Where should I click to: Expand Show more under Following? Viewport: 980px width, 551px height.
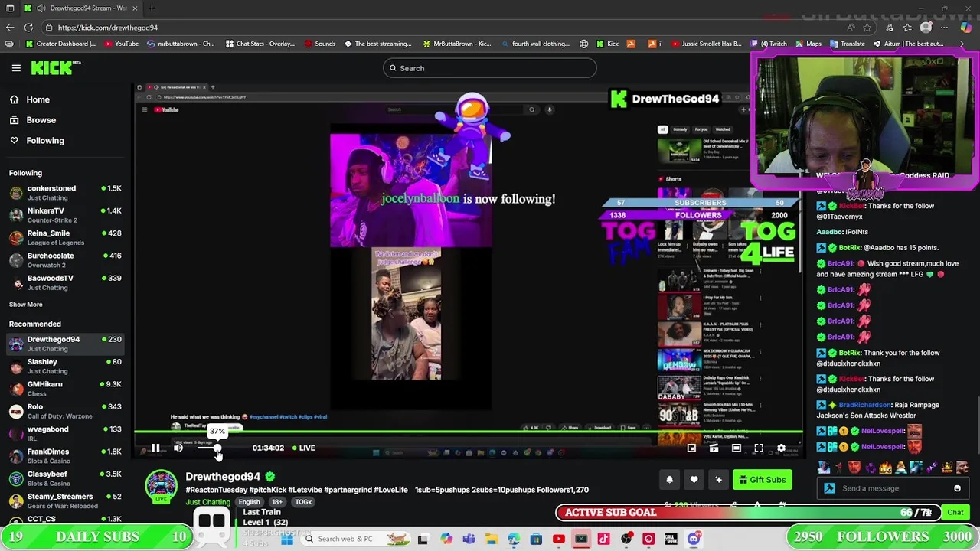25,305
